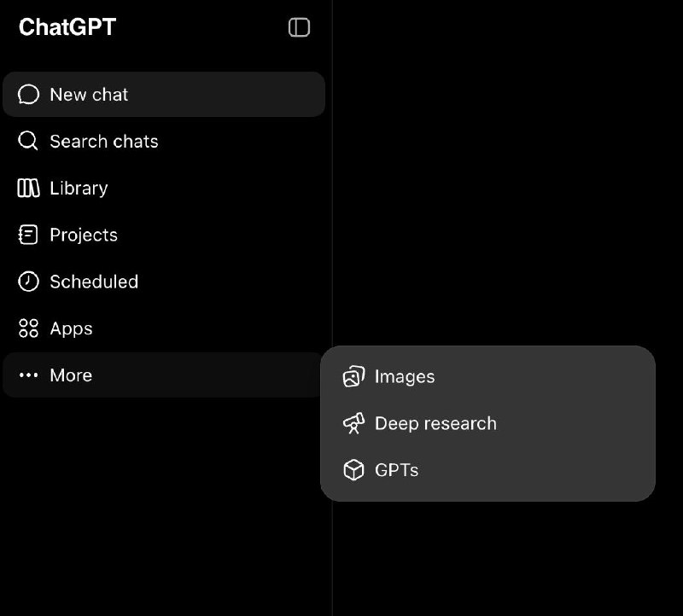Open Search chats
683x616 pixels.
164,141
